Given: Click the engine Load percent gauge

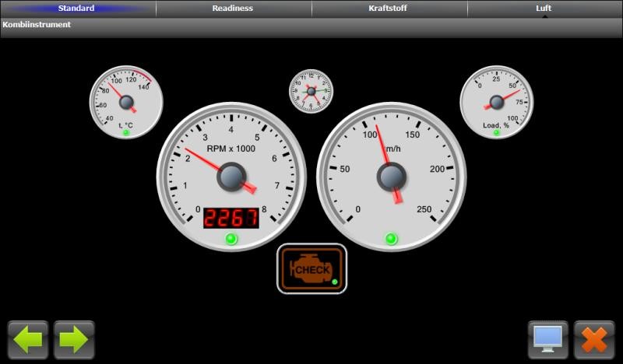Looking at the screenshot, I should click(496, 101).
